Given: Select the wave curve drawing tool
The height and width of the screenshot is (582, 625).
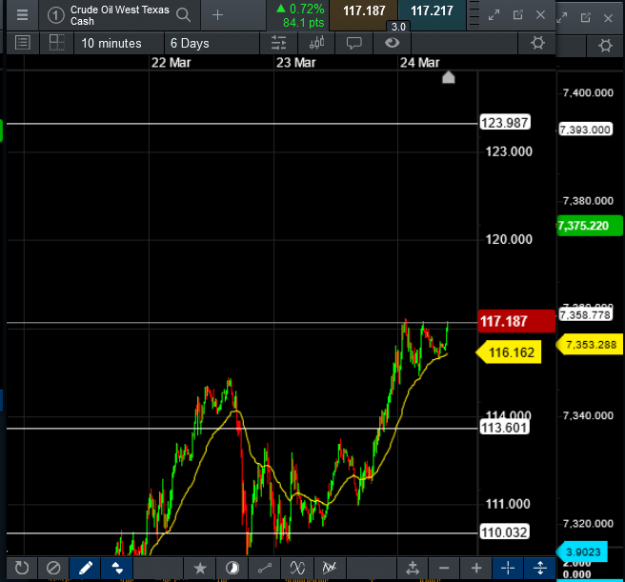Looking at the screenshot, I should pyautogui.click(x=297, y=568).
